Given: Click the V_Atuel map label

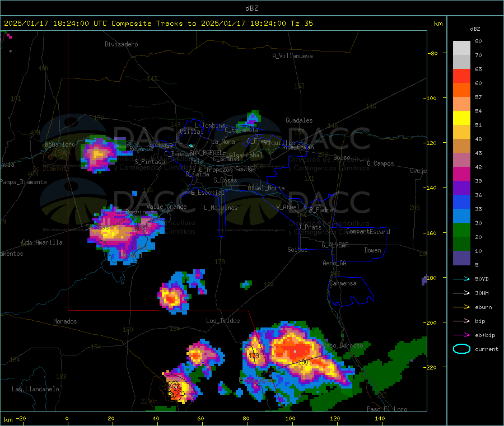Looking at the screenshot, I should pos(288,207).
